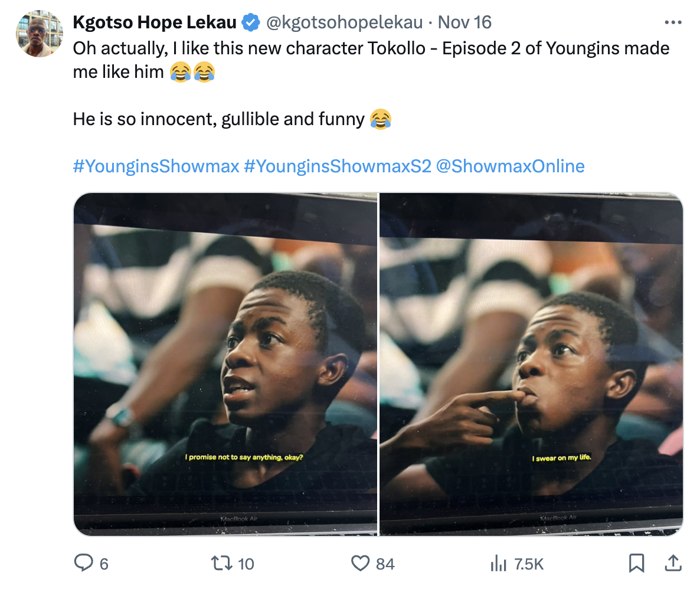Reply to Kgotso's tweet

tap(83, 564)
